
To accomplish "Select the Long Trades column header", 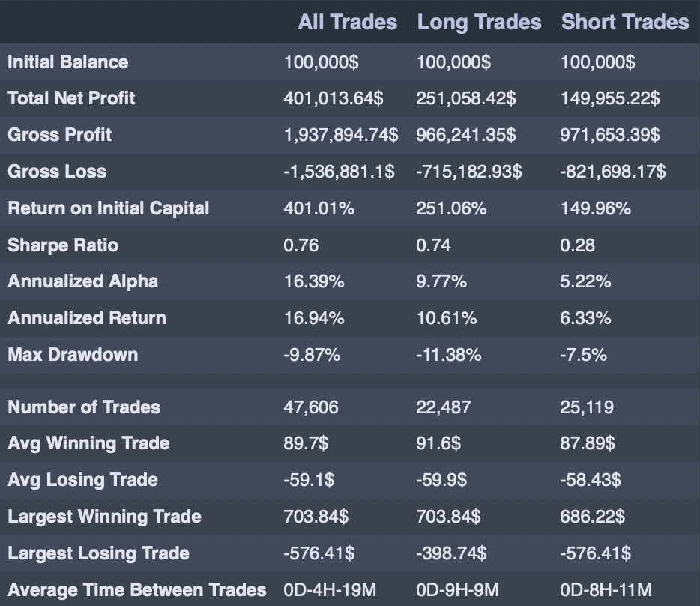I will click(x=479, y=22).
